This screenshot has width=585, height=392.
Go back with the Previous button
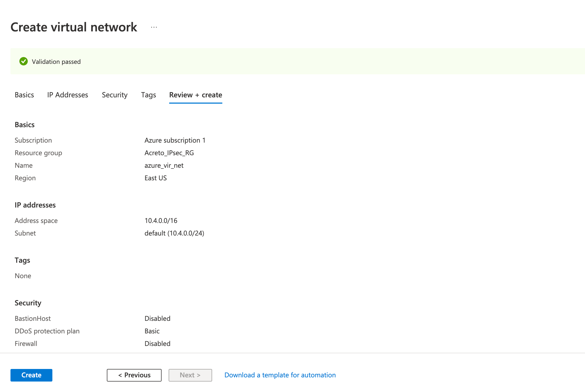tap(134, 375)
